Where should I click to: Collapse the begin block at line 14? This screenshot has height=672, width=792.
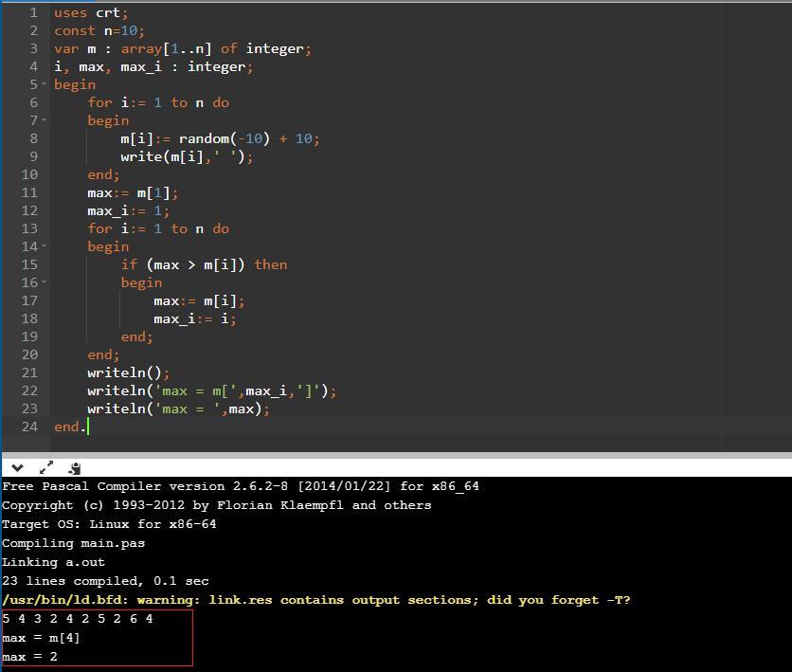44,246
